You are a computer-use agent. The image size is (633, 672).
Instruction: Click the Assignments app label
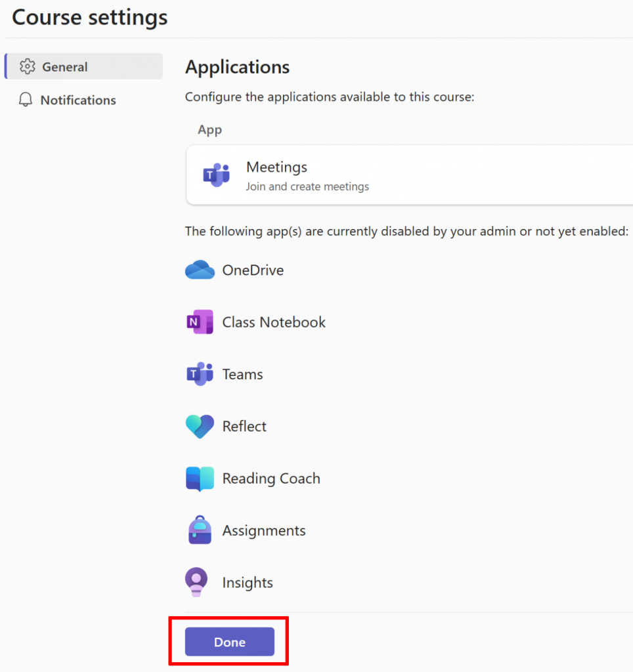tap(264, 531)
